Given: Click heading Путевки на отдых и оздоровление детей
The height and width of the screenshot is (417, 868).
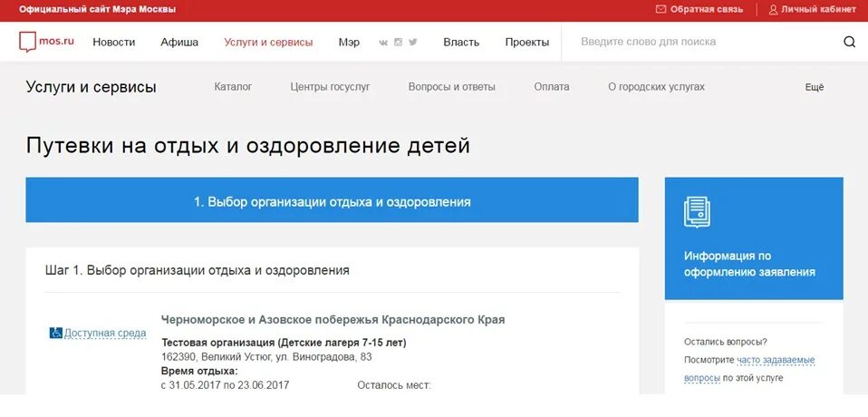Looking at the screenshot, I should pos(247,146).
